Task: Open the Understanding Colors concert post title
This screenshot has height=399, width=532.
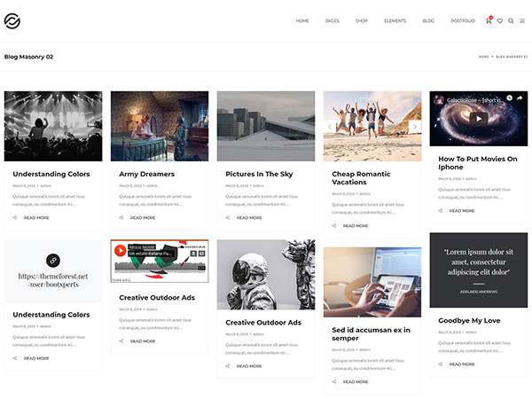Action: [x=51, y=174]
